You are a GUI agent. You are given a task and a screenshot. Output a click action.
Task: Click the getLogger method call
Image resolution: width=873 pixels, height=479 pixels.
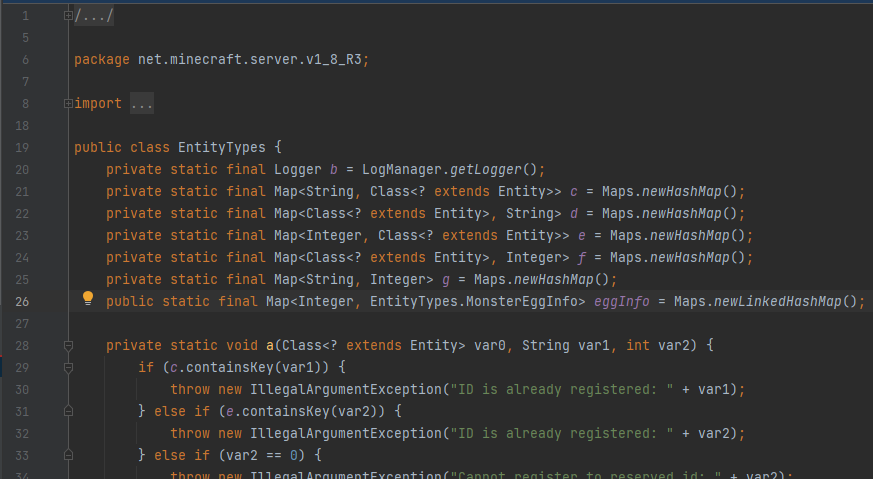485,169
